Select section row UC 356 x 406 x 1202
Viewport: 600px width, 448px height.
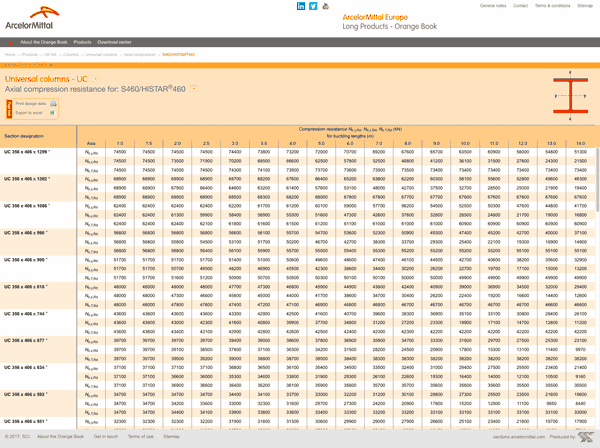click(x=27, y=179)
